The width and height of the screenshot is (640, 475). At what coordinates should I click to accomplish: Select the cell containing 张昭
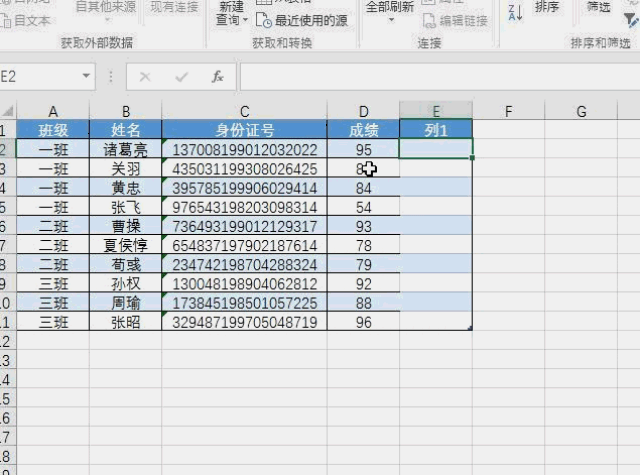click(126, 322)
